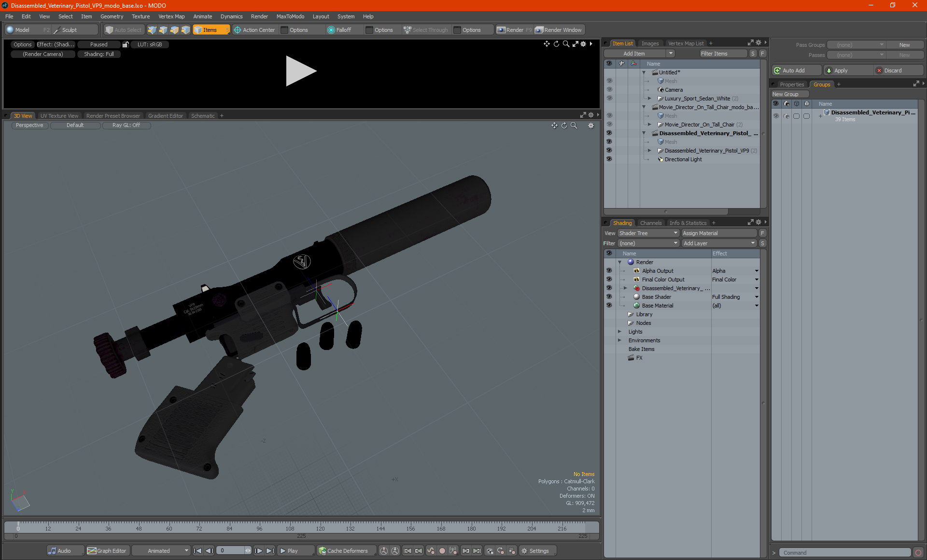927x560 pixels.
Task: Open Schematic tab
Action: coord(203,116)
